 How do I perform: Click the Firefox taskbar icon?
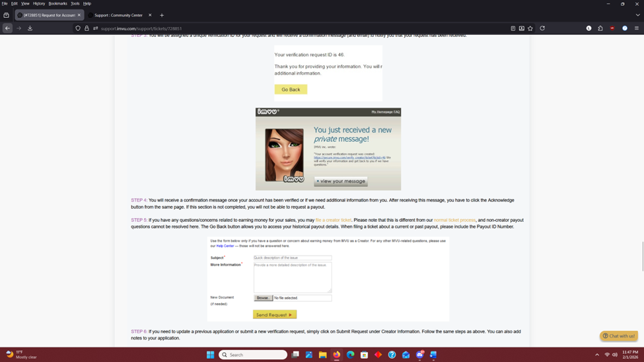pyautogui.click(x=336, y=355)
